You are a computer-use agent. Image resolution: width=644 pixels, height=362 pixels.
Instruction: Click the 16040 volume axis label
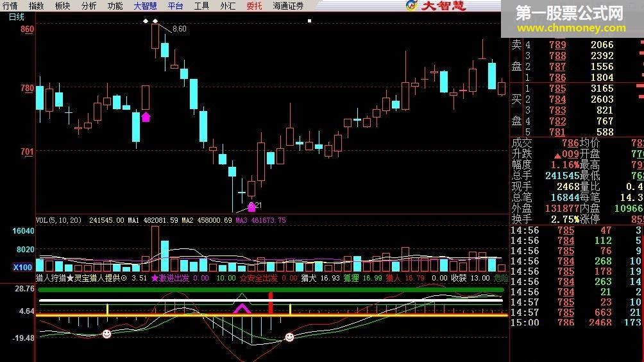click(x=23, y=231)
